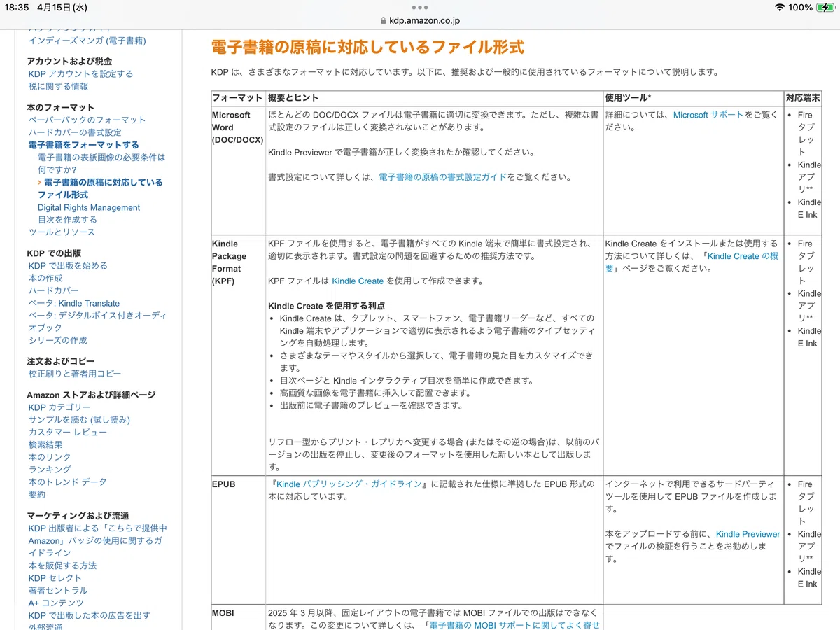Open 本の作成 sidebar link
This screenshot has width=840, height=630.
[45, 278]
